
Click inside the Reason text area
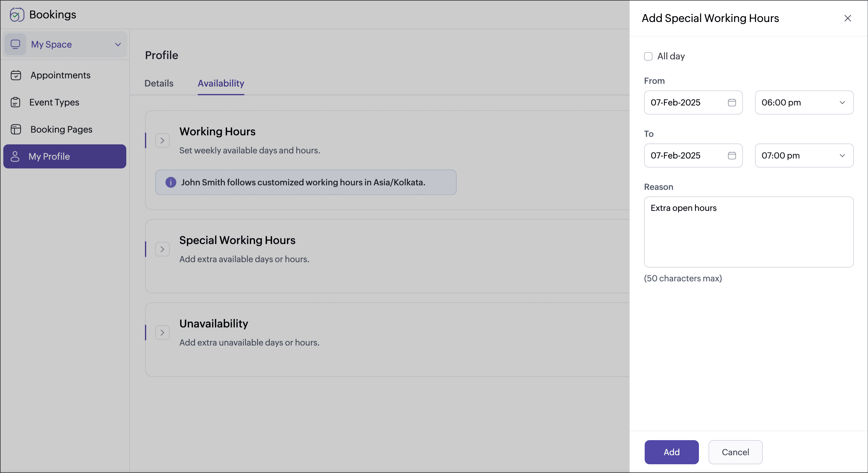point(749,232)
